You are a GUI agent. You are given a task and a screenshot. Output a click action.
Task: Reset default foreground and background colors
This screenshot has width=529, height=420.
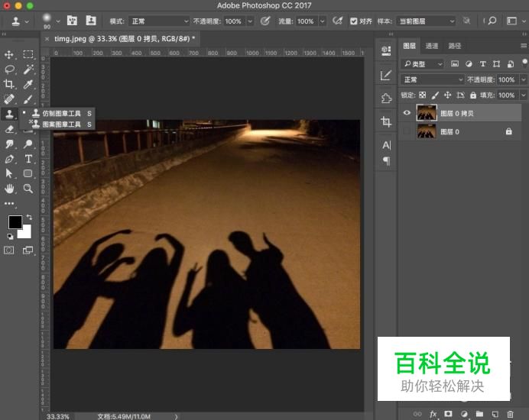pyautogui.click(x=10, y=237)
